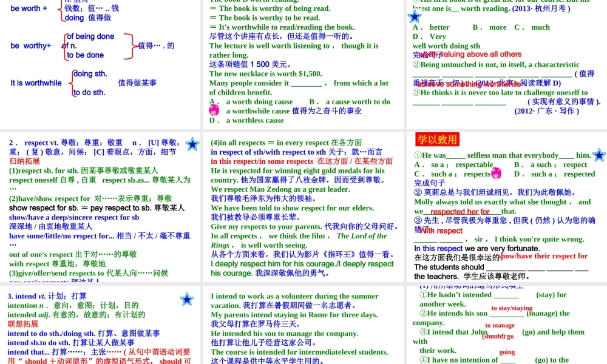Click the text 'It is worthwhile'

click(36, 83)
